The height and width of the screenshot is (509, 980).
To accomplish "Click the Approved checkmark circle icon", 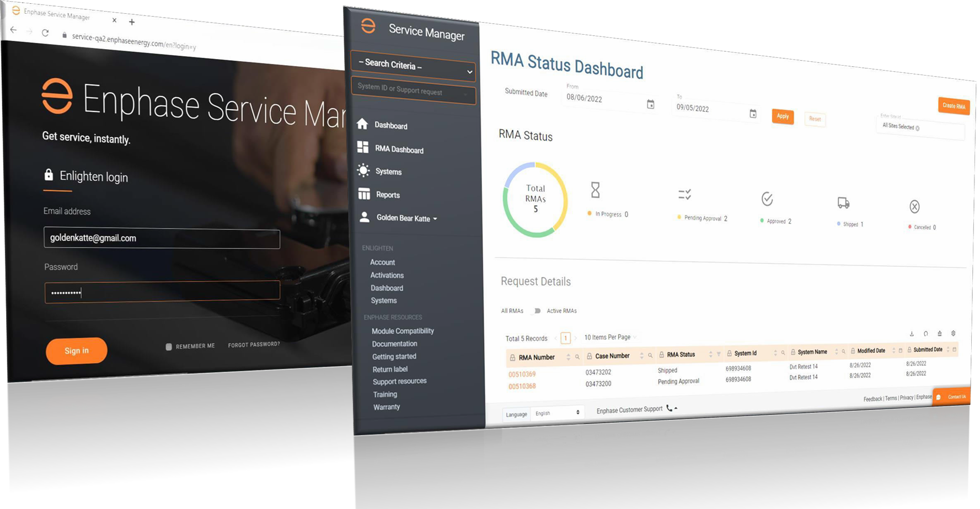I will (x=767, y=199).
